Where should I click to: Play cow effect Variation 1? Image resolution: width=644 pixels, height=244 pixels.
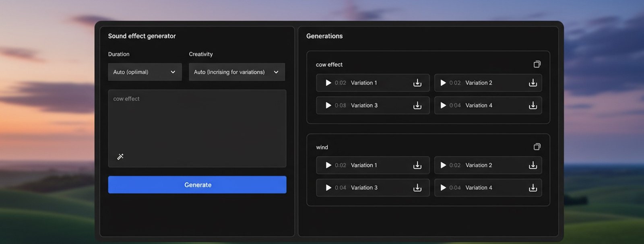tap(328, 83)
